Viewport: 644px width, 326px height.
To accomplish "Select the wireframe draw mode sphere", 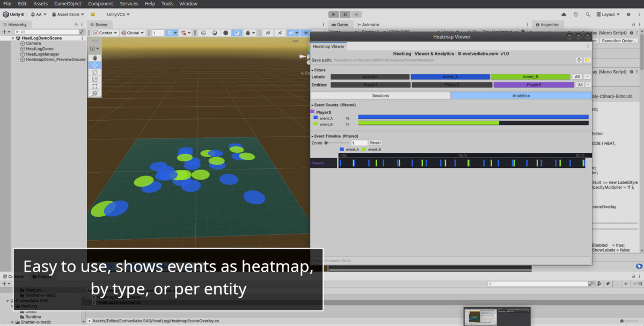I will [203, 33].
